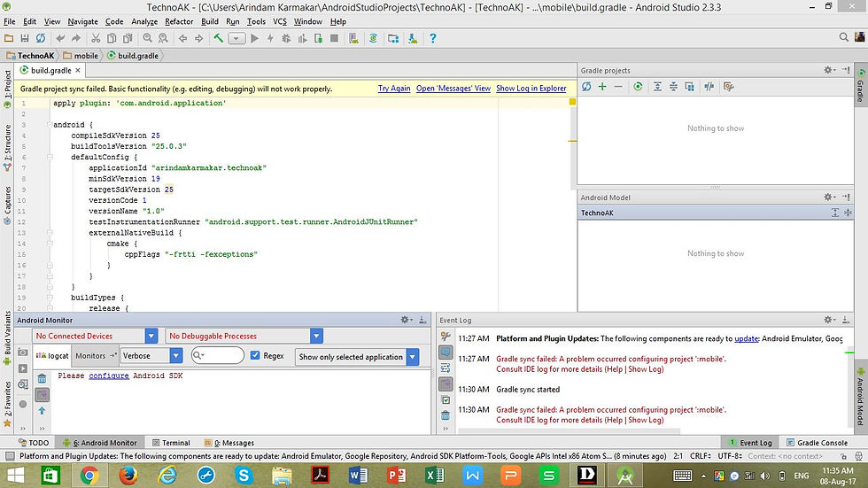
Task: Collapse externalNativeBuild block fold marker
Action: click(x=50, y=233)
